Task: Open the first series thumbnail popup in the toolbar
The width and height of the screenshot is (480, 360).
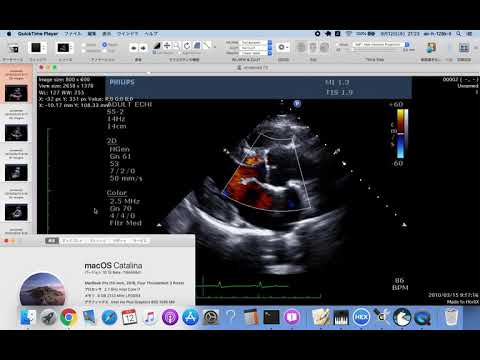Action: pos(38,48)
